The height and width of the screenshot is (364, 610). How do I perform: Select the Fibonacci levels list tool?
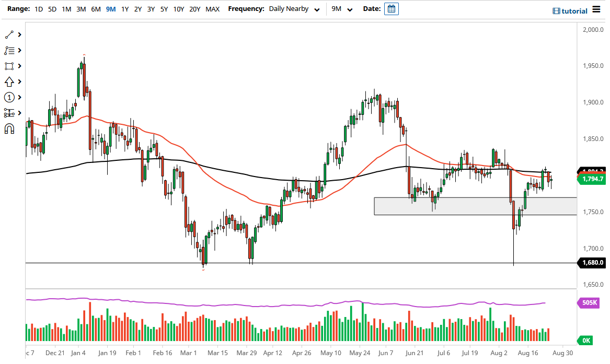pos(9,51)
